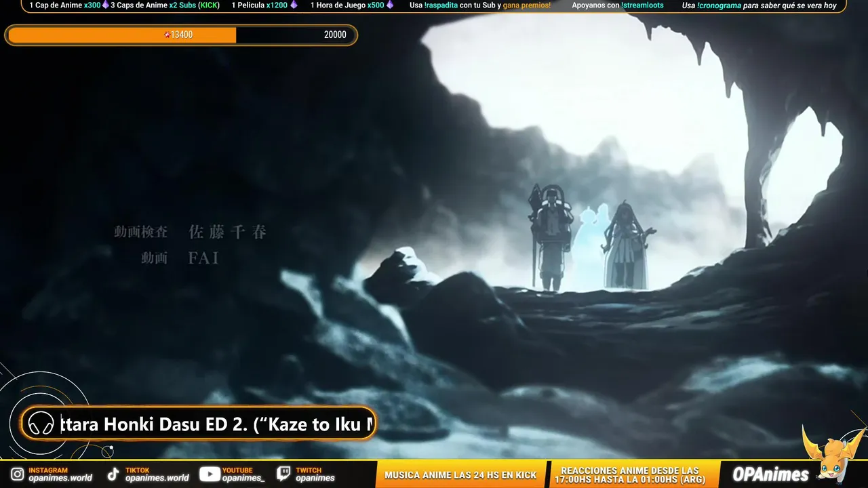
Task: Open the opanimes.world TikTok handle
Action: tap(157, 478)
